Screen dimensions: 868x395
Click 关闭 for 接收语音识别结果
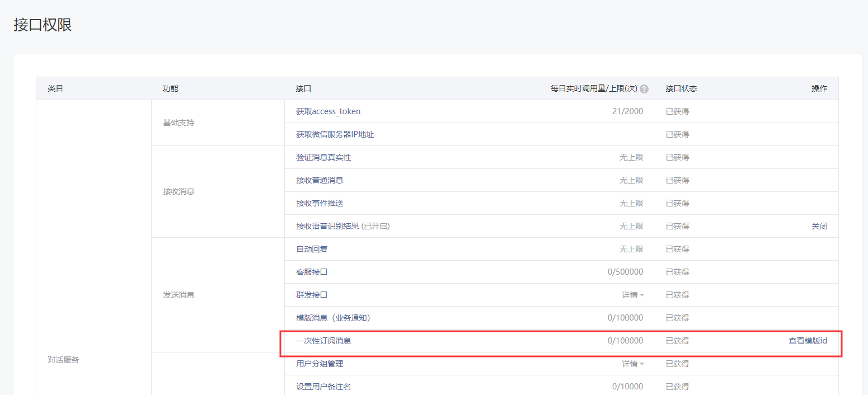pos(819,226)
